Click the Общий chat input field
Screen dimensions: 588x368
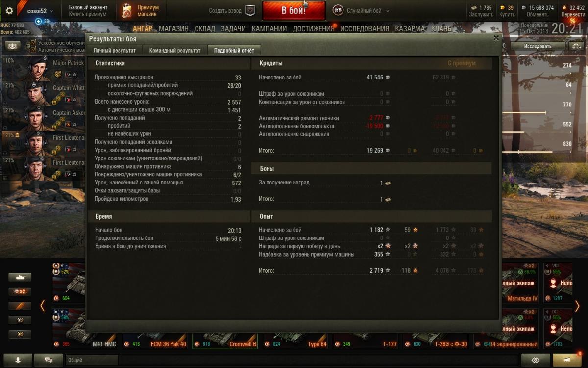[92, 360]
